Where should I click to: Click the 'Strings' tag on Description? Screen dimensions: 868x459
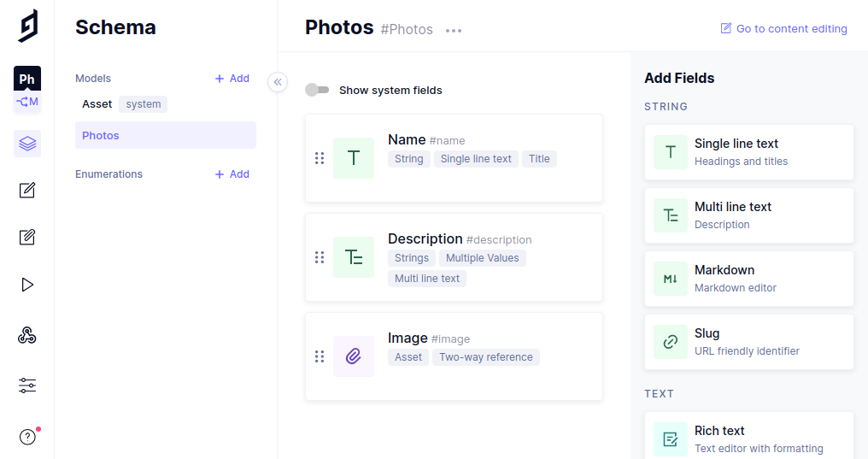point(411,258)
